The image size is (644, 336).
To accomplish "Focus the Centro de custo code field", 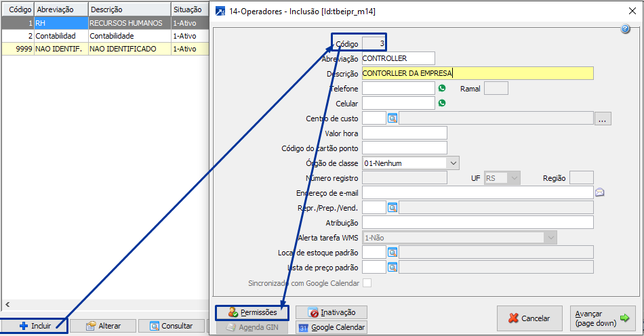I will coord(374,118).
